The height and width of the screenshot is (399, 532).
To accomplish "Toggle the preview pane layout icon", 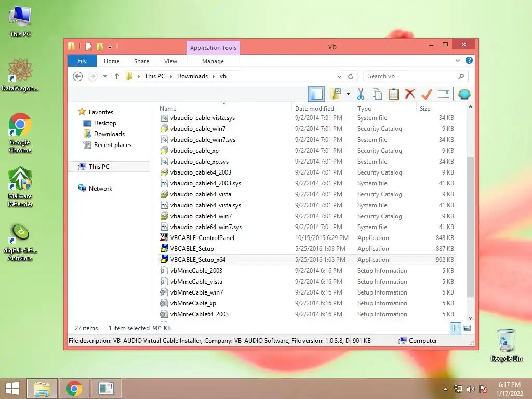I will (316, 94).
